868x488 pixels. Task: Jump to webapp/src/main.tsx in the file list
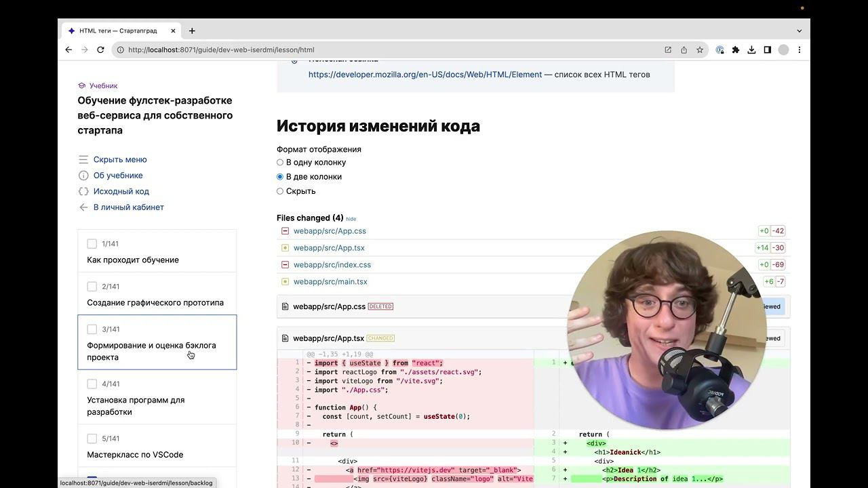pyautogui.click(x=330, y=282)
